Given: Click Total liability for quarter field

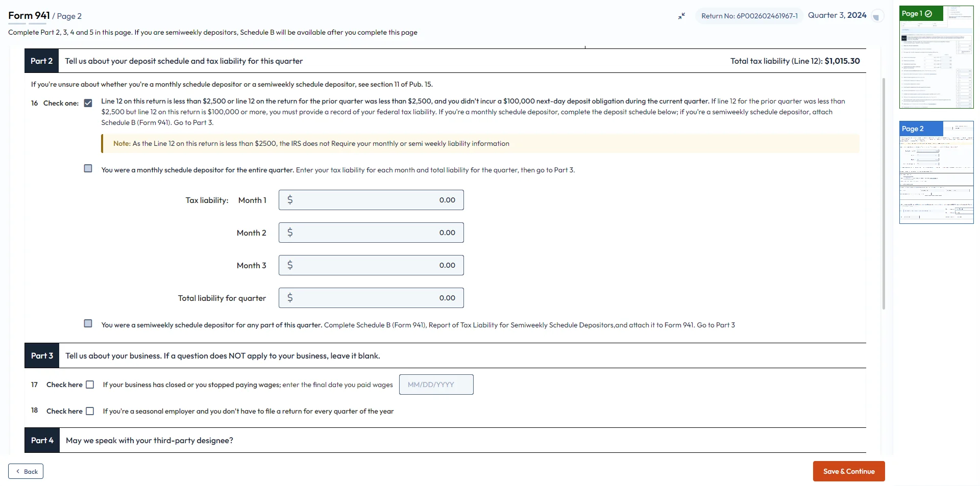Looking at the screenshot, I should [x=371, y=297].
